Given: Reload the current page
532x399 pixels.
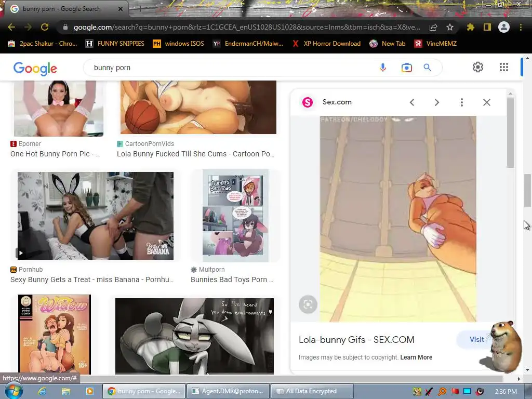Looking at the screenshot, I should point(45,27).
